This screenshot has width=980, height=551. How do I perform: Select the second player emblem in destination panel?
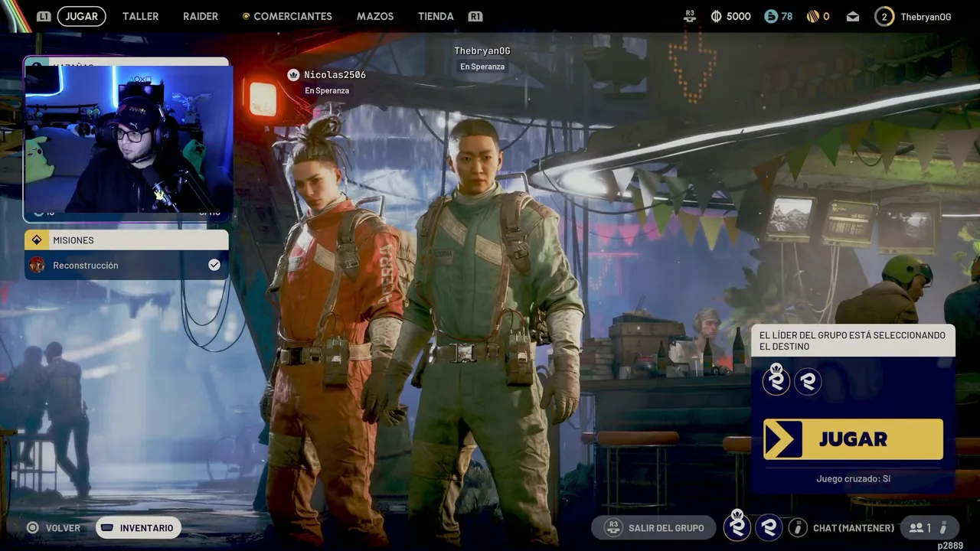pyautogui.click(x=808, y=381)
